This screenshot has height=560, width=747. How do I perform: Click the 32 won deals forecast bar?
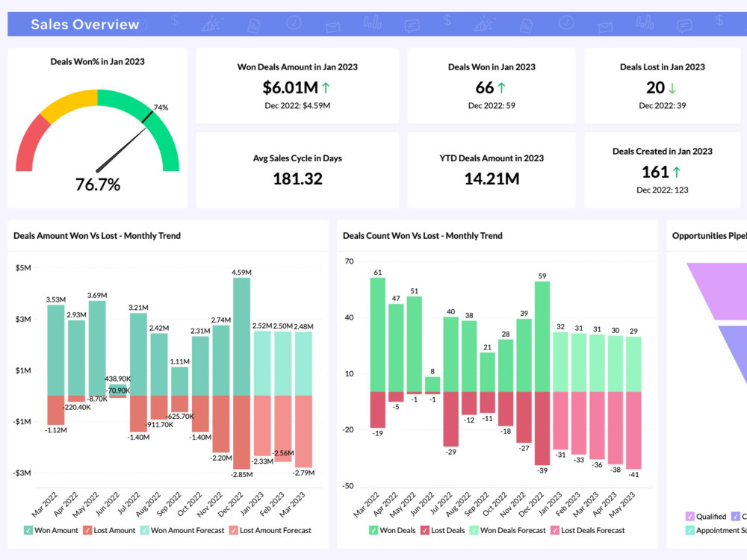point(561,362)
